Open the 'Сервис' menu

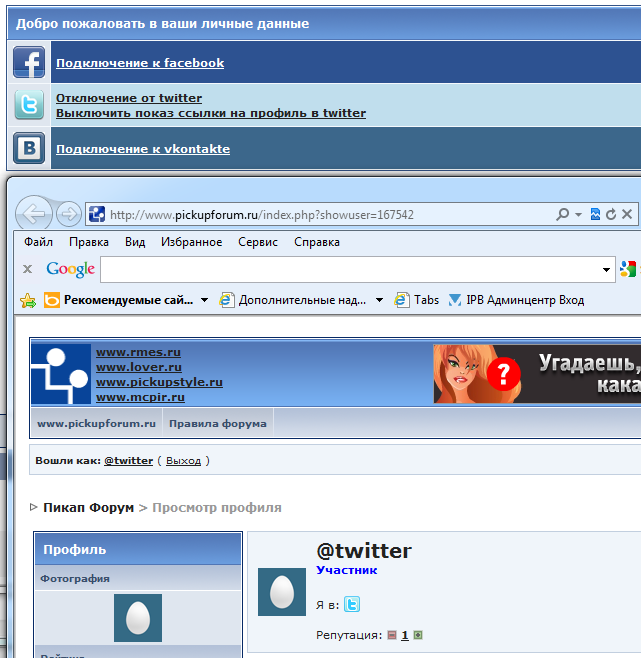(x=258, y=242)
